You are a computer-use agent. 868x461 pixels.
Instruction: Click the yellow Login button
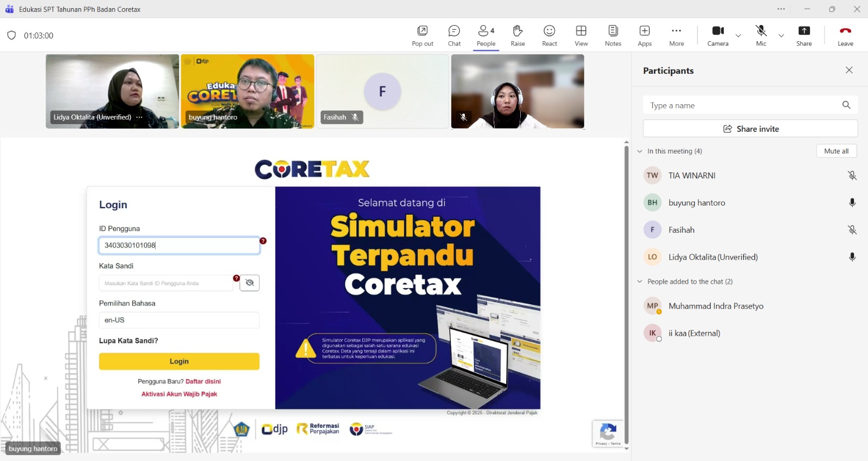(179, 361)
